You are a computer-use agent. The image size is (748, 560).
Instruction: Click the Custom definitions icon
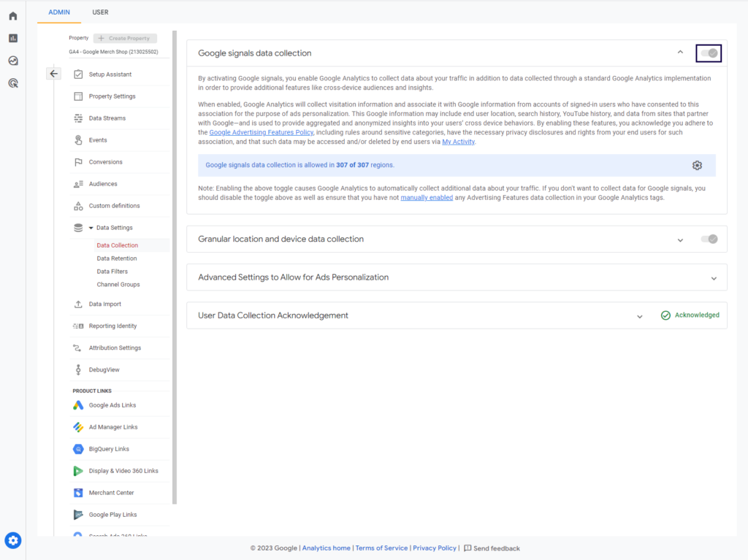(x=78, y=206)
